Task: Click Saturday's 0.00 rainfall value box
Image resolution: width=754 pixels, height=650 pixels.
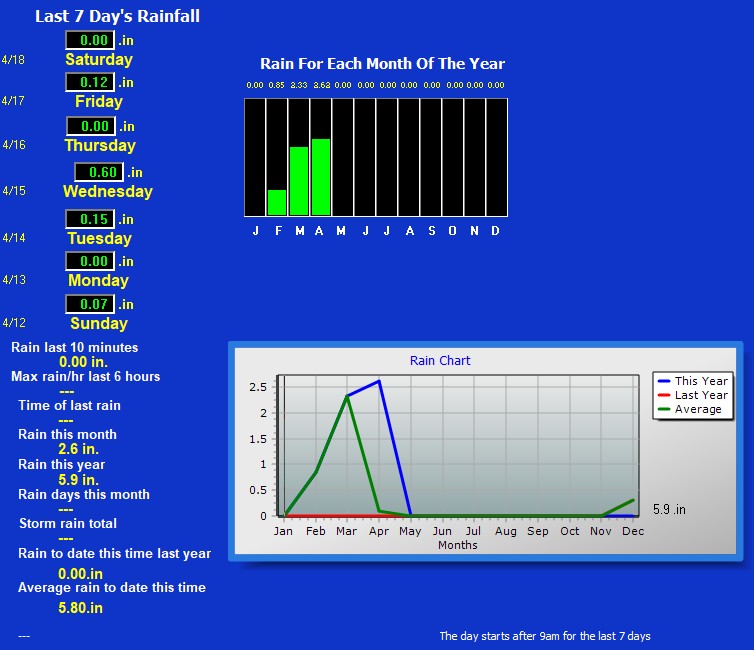Action: [90, 40]
